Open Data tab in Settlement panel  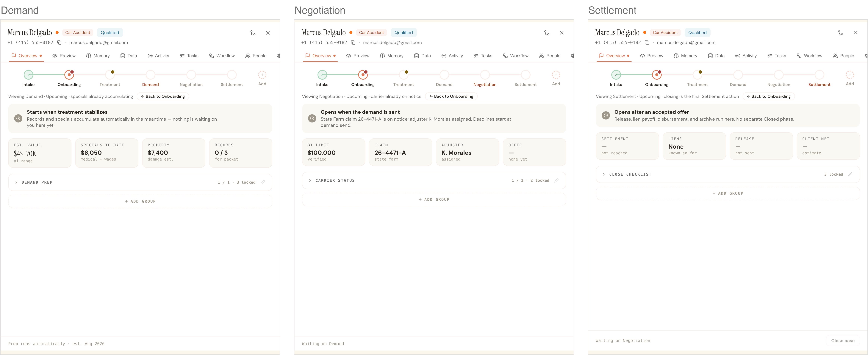coord(716,56)
